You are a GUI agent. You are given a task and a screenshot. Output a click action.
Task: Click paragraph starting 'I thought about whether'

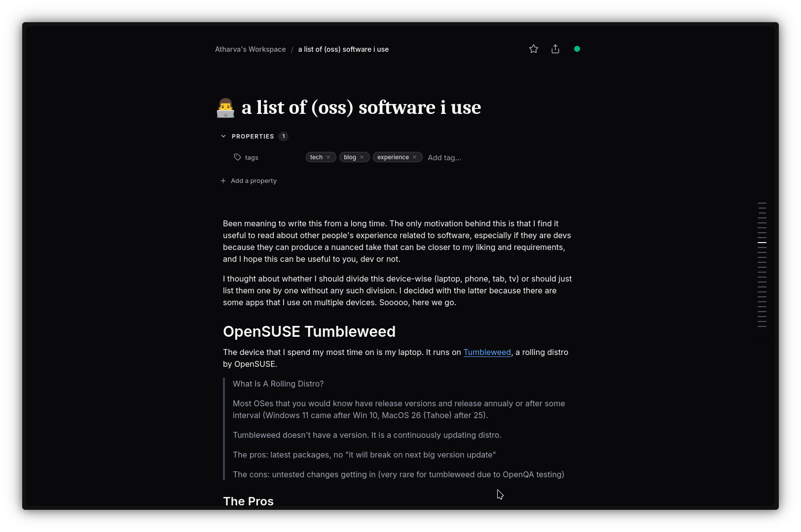[397, 290]
